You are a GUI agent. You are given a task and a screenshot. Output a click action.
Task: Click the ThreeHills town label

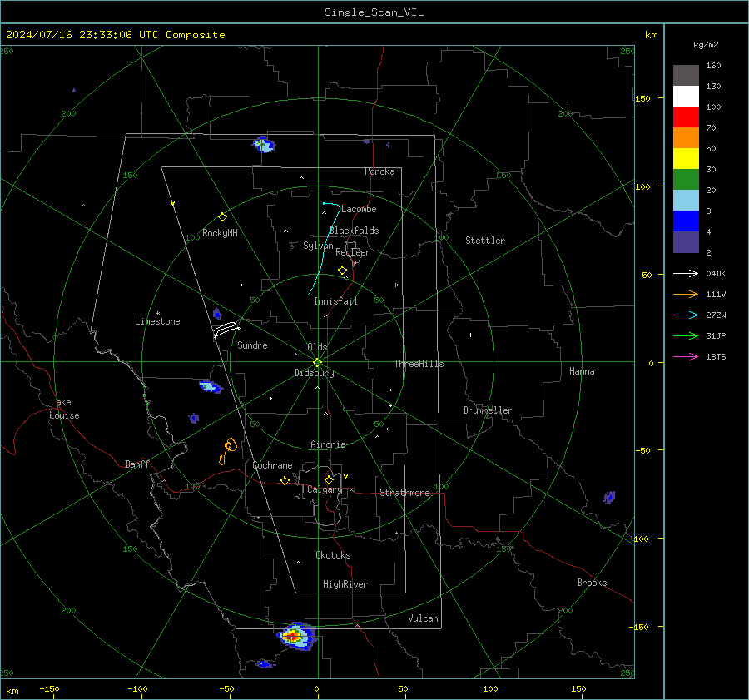click(419, 364)
